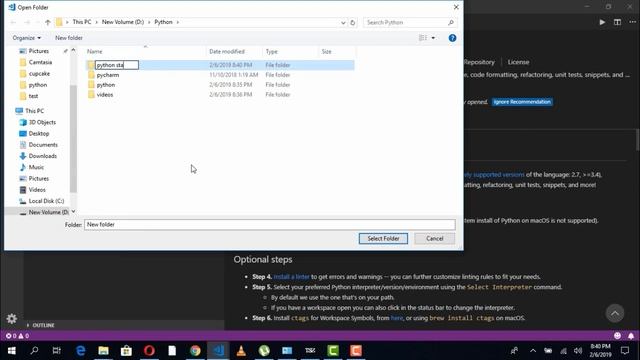Open taskbar Search magnifier
The height and width of the screenshot is (360, 640).
click(34, 351)
